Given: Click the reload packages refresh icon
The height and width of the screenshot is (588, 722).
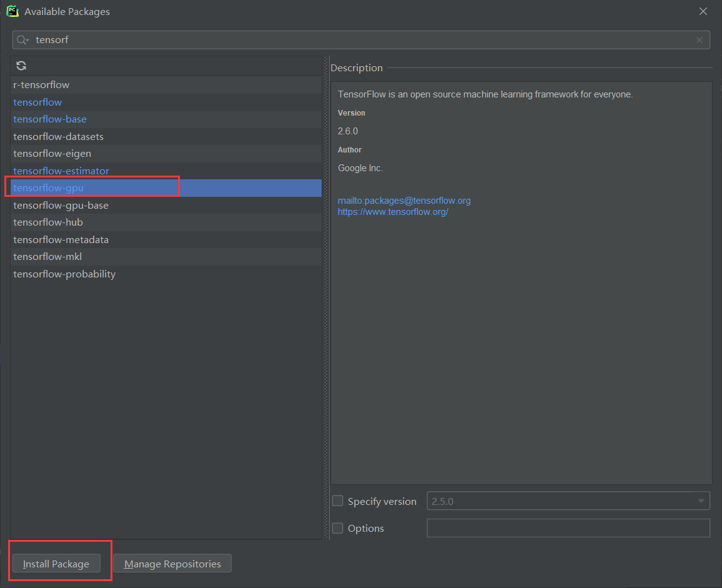Looking at the screenshot, I should click(21, 66).
